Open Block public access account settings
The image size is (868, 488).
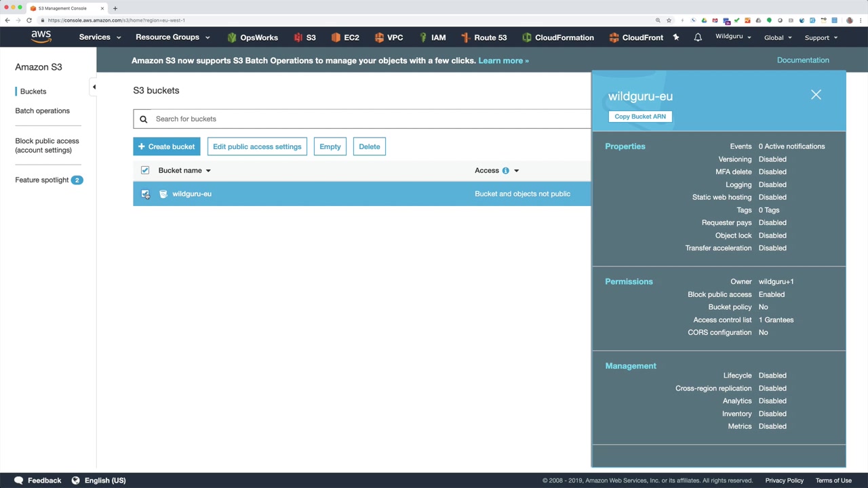[47, 145]
